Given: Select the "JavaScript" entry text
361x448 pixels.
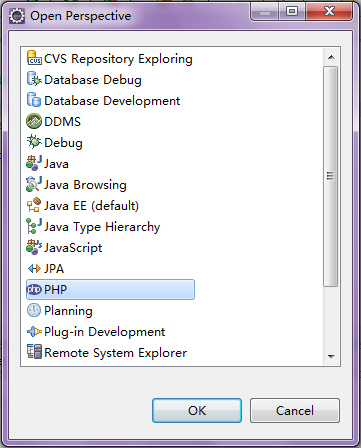Looking at the screenshot, I should (x=73, y=248).
